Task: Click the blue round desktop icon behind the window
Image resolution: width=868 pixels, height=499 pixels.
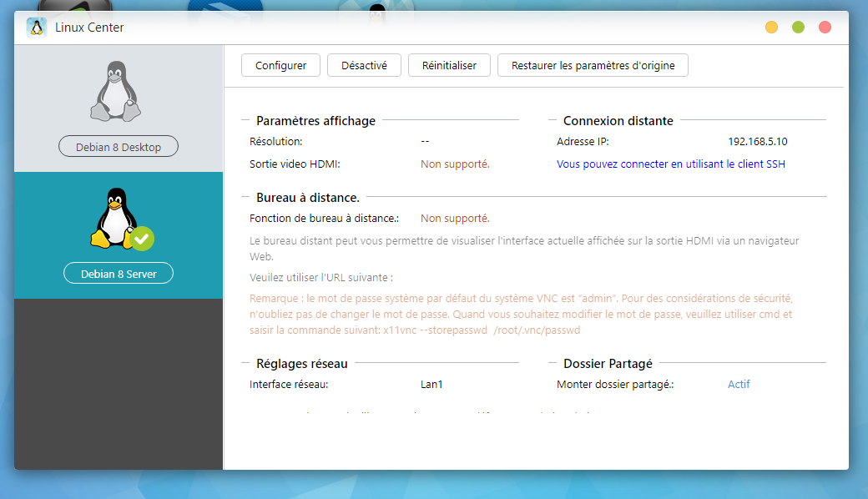Action: click(225, 5)
